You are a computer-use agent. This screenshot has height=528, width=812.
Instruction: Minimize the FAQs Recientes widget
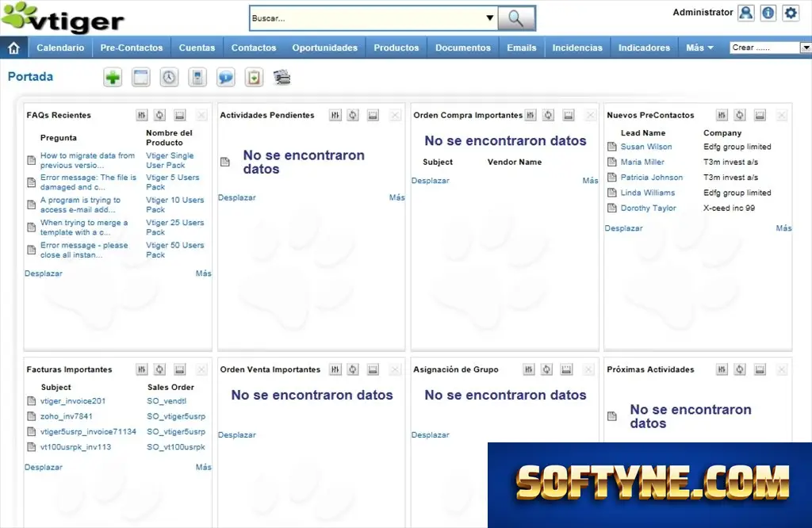(180, 115)
